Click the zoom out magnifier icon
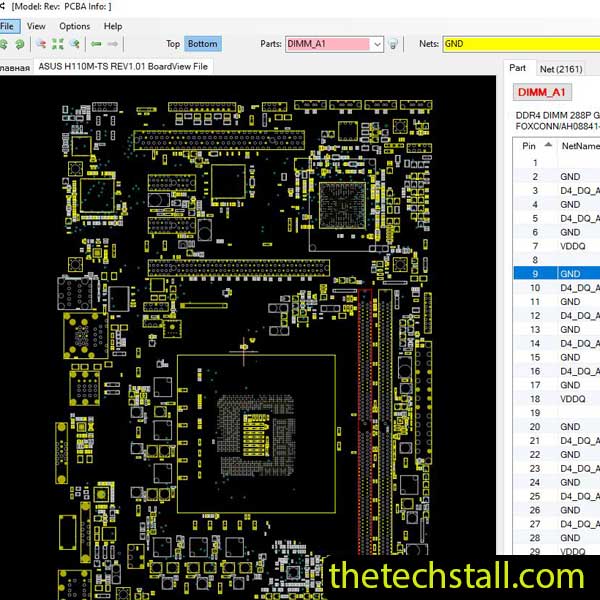The height and width of the screenshot is (600, 600). (x=41, y=44)
